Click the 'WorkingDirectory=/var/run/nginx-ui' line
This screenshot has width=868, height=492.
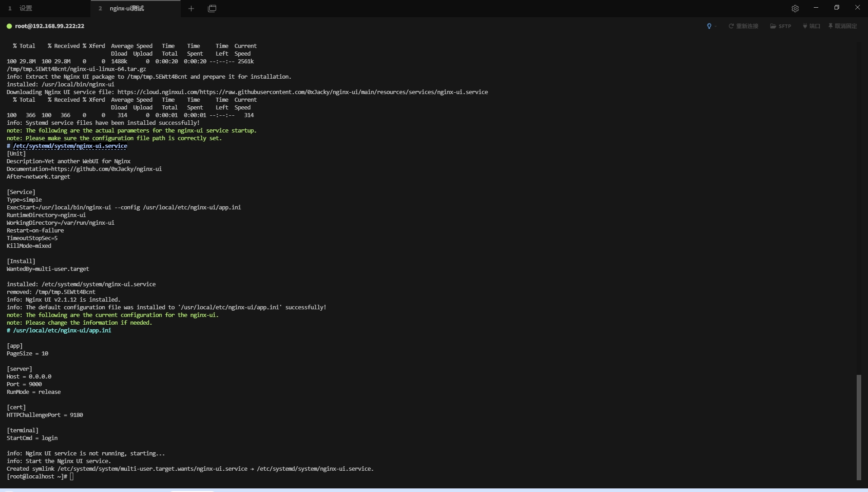(x=60, y=223)
